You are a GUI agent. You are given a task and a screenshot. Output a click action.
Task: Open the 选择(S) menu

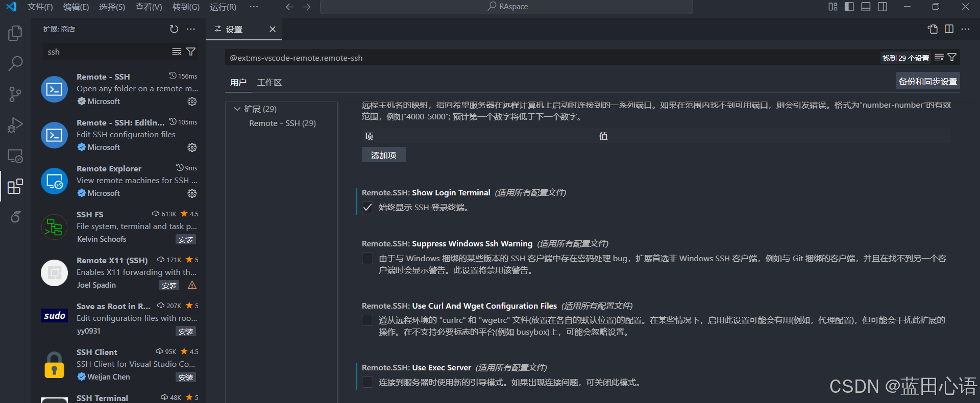click(x=112, y=7)
